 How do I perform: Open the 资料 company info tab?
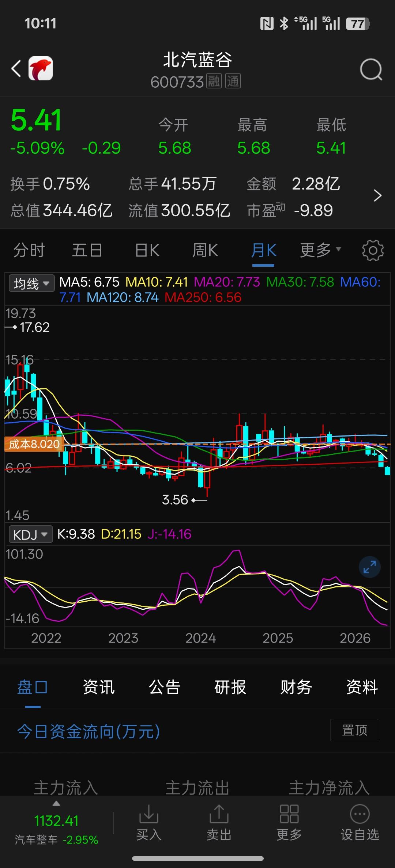(362, 687)
